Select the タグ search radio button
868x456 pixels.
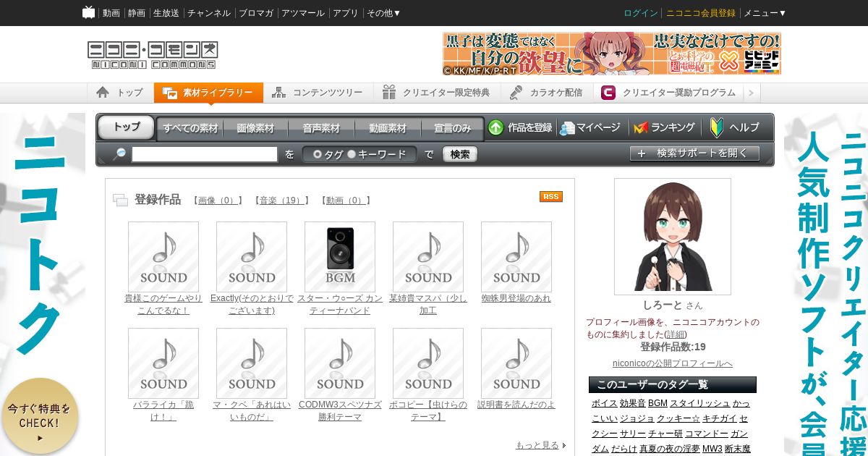point(318,154)
